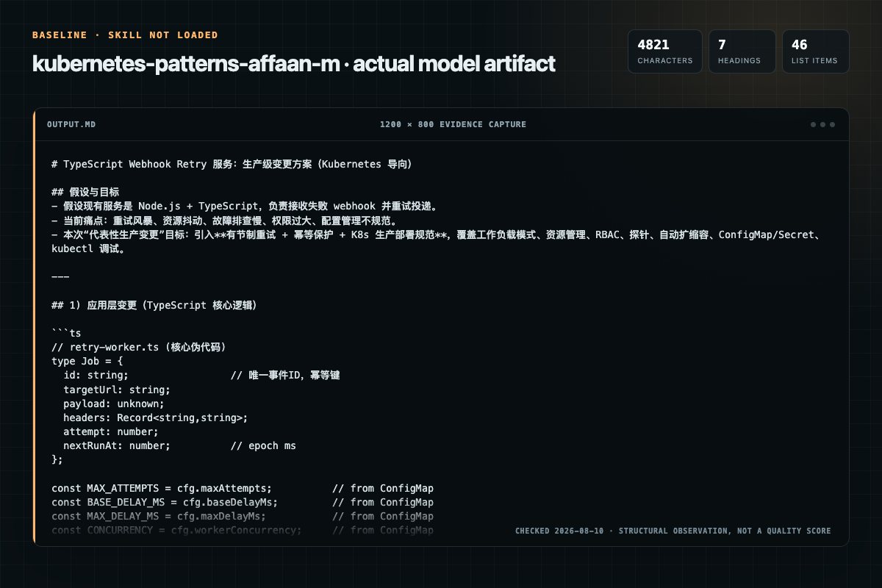882x588 pixels.
Task: Click "// from ConfigMap" on the MAX_ATTEMPTS line
Action: 383,488
